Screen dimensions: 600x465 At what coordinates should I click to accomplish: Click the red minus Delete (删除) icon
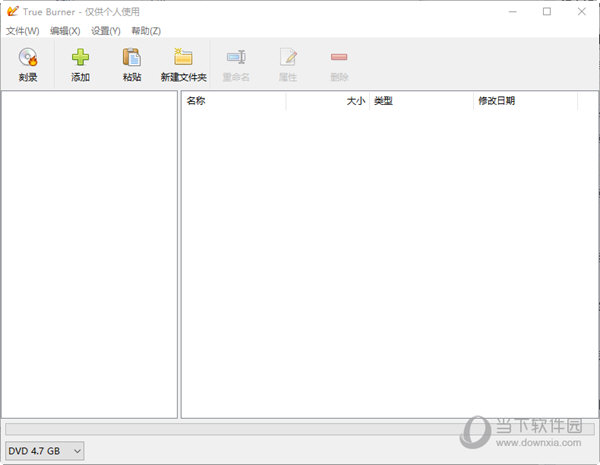pos(339,57)
